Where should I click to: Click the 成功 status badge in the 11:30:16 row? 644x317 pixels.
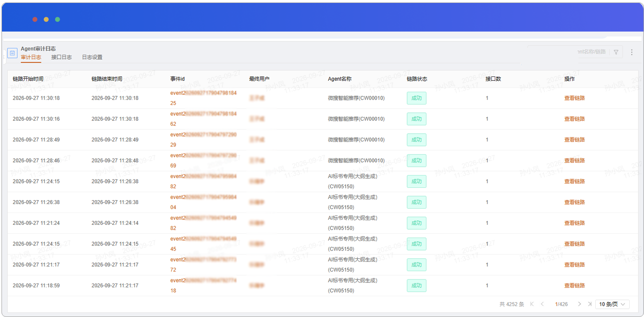(x=417, y=119)
